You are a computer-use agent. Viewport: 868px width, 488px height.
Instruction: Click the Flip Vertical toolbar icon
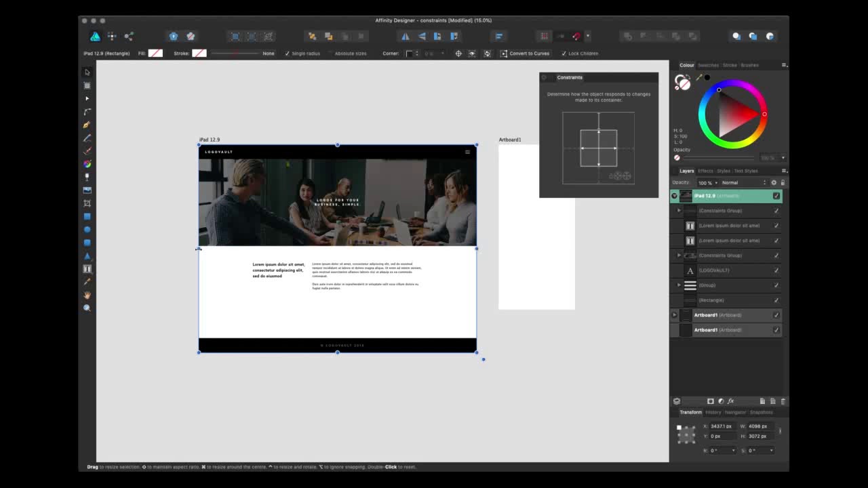422,36
